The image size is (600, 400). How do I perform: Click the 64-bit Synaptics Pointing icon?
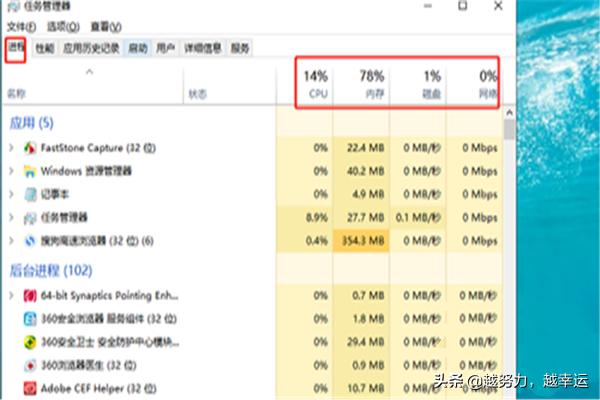(x=30, y=296)
